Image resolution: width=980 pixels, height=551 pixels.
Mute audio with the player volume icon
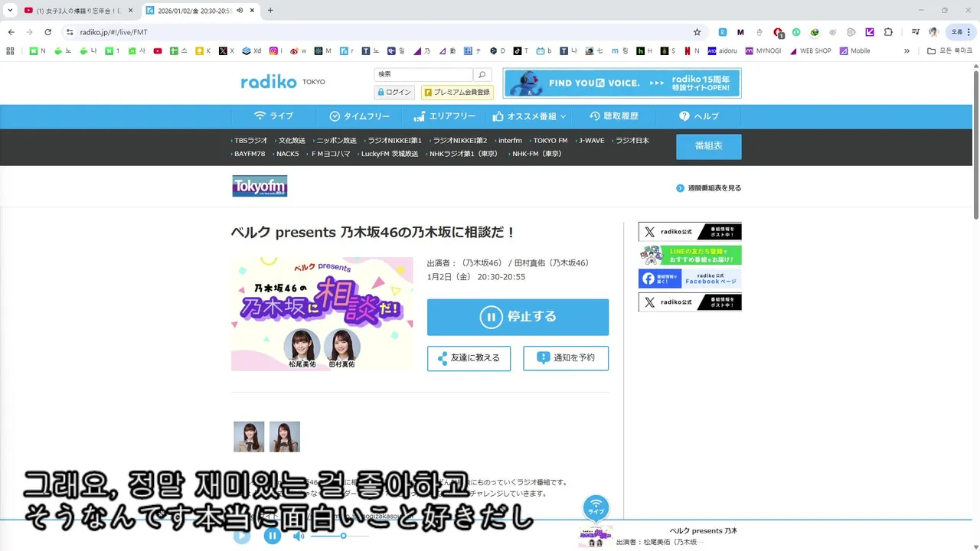coord(299,536)
